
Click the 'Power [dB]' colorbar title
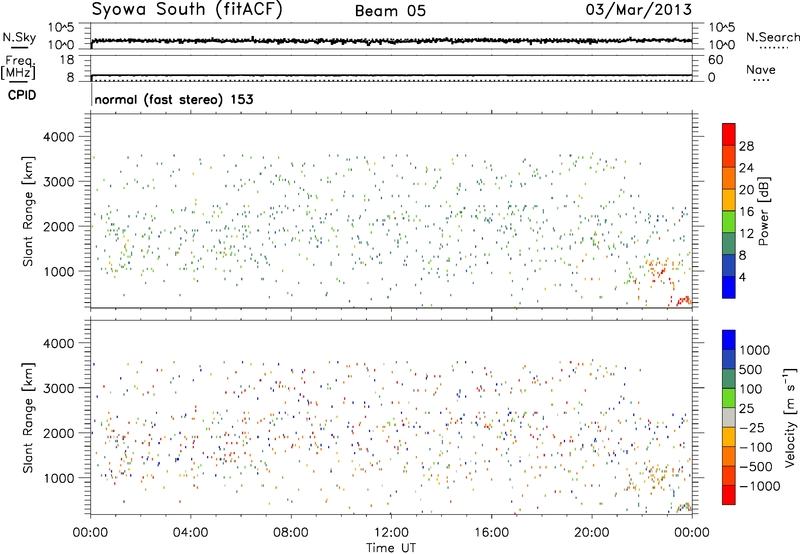pos(763,211)
